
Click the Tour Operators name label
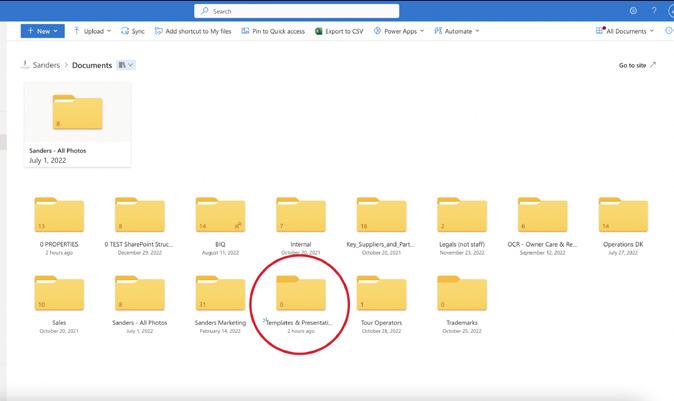point(381,322)
